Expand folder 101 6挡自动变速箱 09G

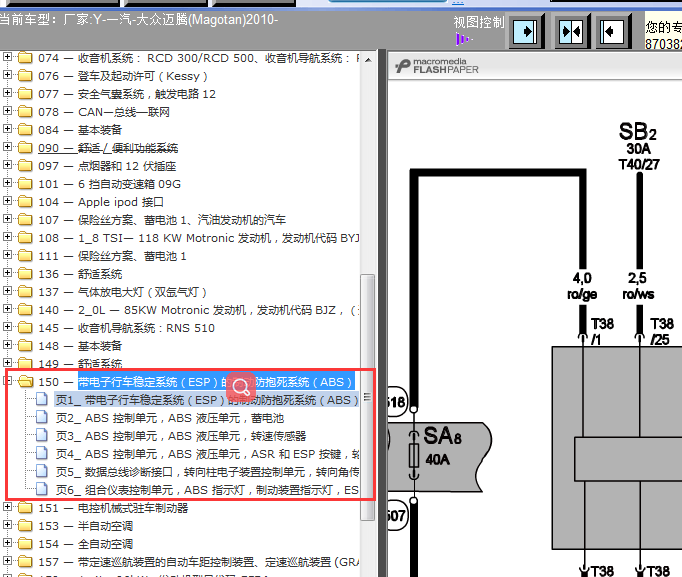click(7, 183)
